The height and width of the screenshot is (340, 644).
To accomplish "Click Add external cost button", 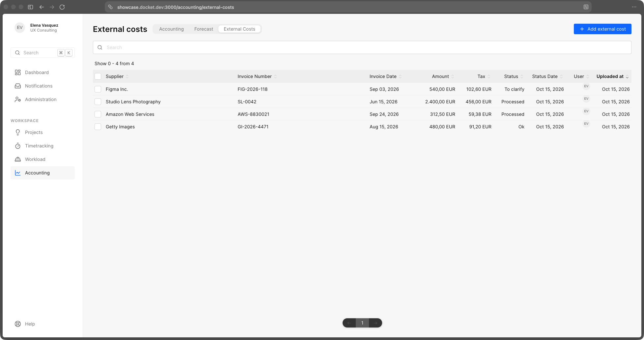I will tap(602, 29).
